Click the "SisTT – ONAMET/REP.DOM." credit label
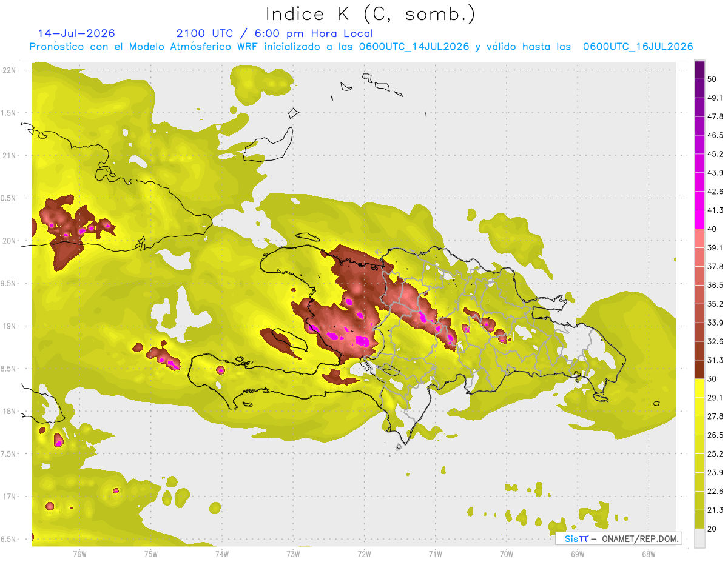 tap(618, 538)
